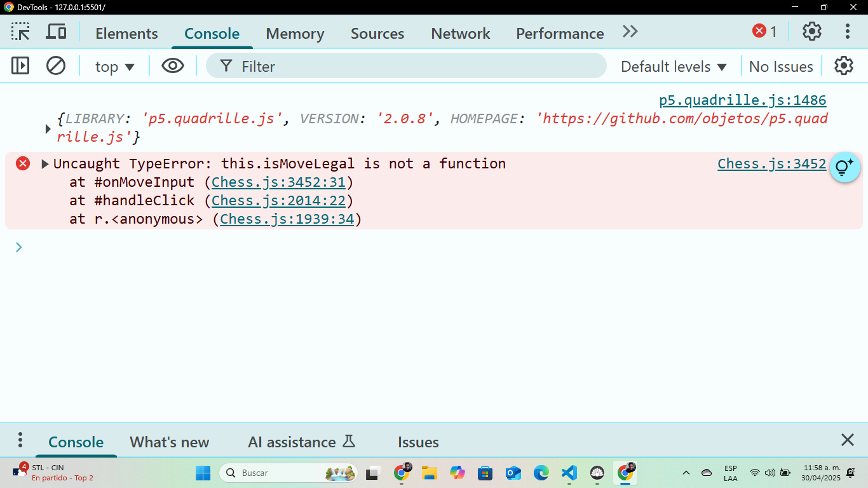The width and height of the screenshot is (868, 488).
Task: Toggle the console sidebar icon
Action: pos(20,65)
